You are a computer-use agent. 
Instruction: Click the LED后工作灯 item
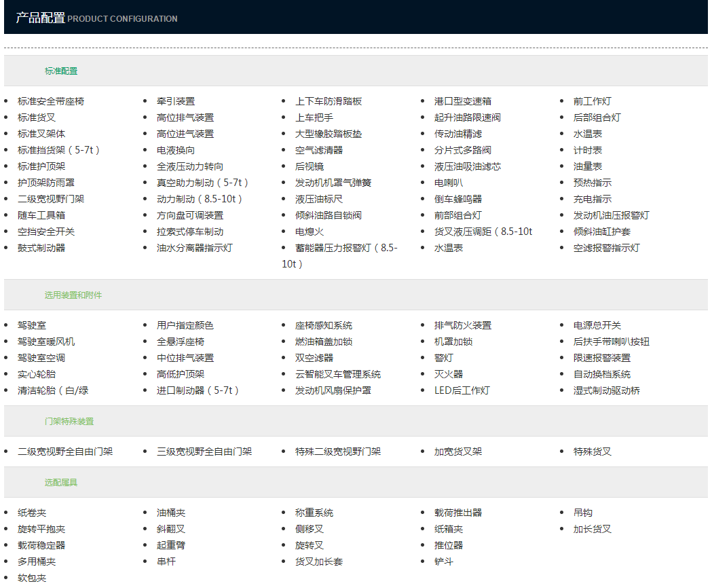point(462,391)
